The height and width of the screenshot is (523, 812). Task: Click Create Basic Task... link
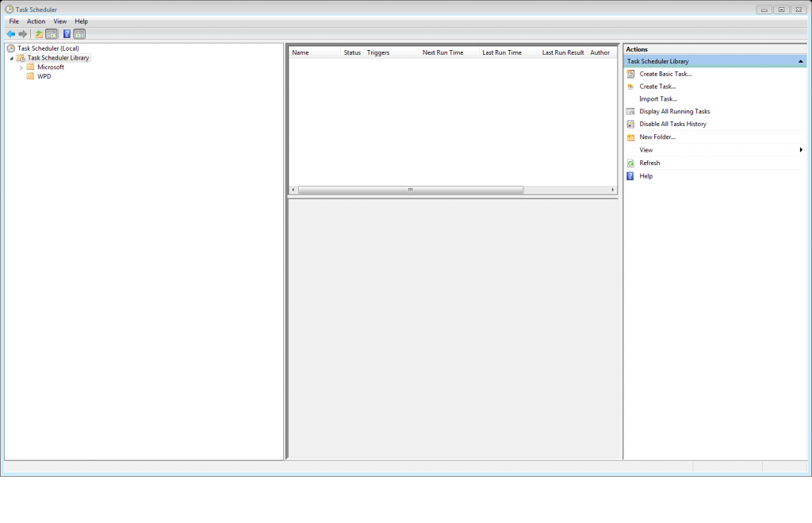pos(665,74)
